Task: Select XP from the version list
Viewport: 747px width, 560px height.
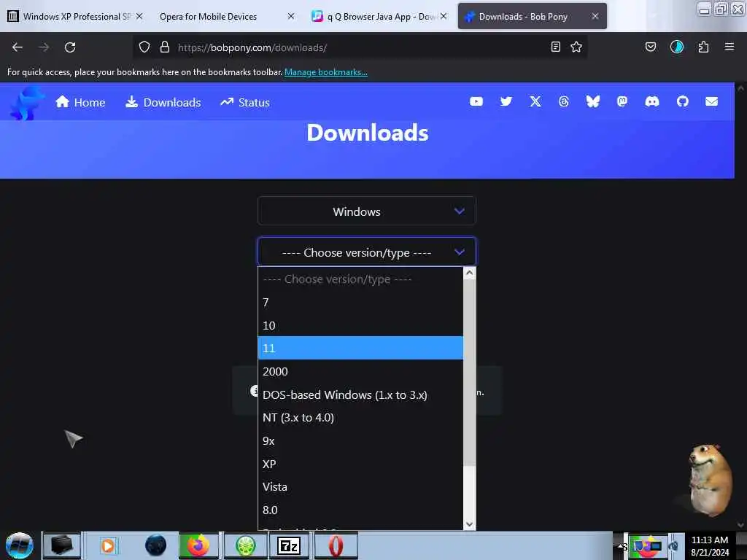Action: [360, 464]
